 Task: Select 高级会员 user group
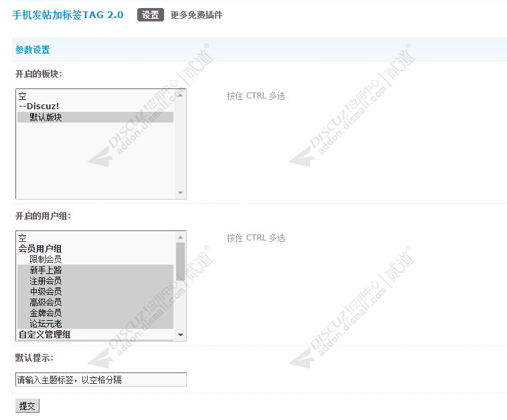(x=95, y=302)
